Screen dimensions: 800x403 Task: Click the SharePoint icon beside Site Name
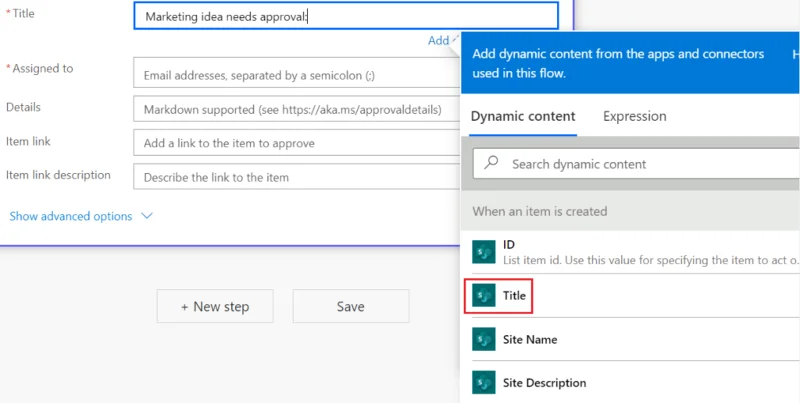[x=484, y=339]
